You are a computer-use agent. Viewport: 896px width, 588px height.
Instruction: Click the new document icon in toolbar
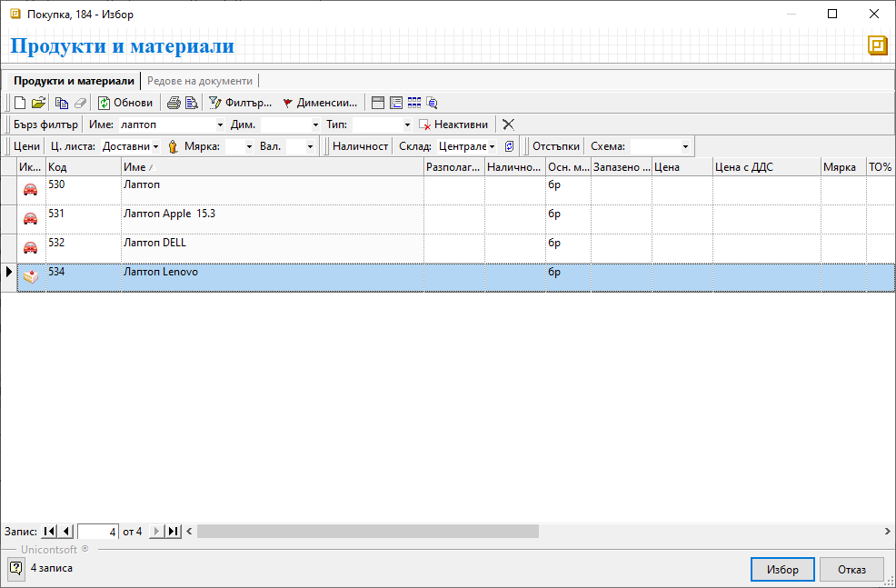coord(20,103)
